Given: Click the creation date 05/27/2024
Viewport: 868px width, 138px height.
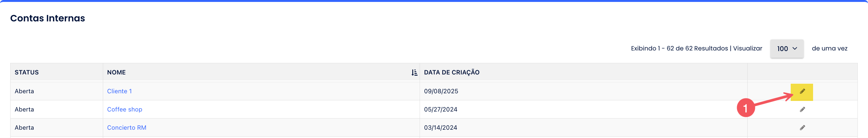Looking at the screenshot, I should 440,110.
